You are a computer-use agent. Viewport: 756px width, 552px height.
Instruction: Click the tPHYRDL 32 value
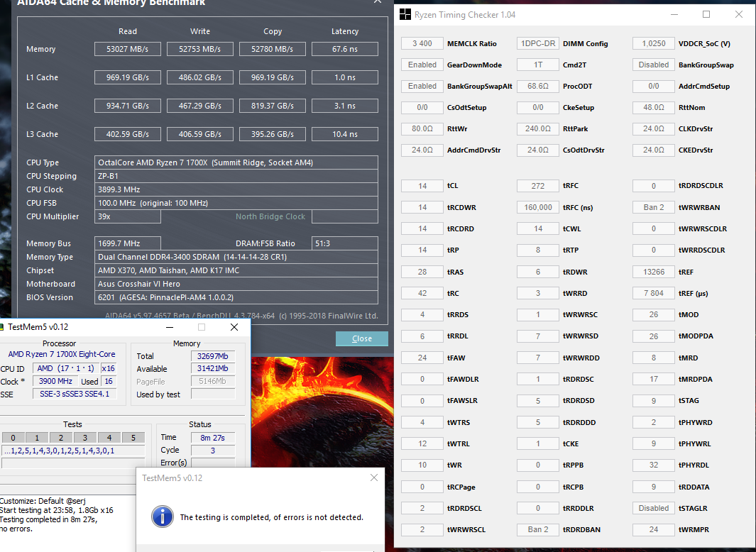pos(654,465)
